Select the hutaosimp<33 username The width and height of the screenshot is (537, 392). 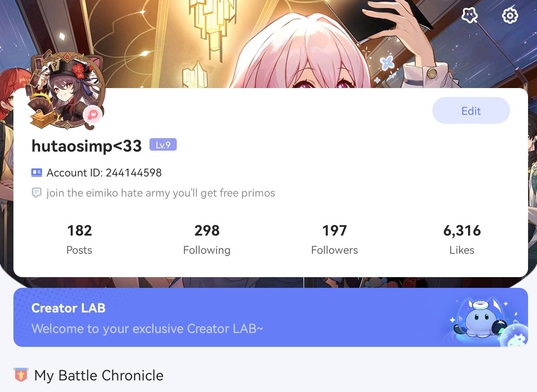(87, 146)
